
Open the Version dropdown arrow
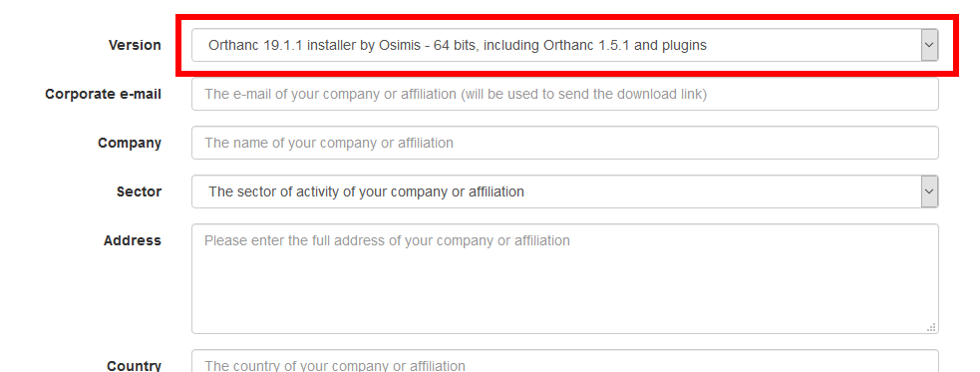click(929, 45)
